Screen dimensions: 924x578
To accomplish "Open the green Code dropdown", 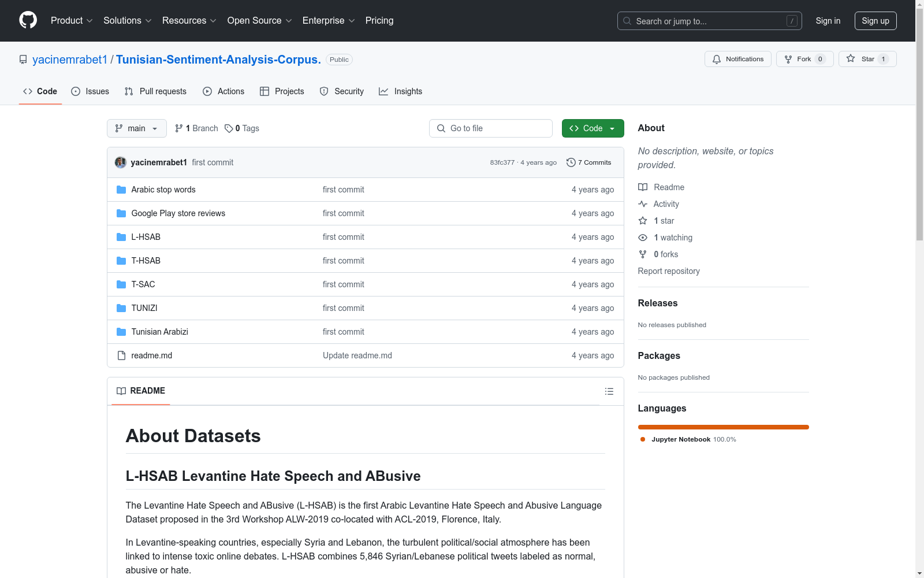I will [x=593, y=128].
